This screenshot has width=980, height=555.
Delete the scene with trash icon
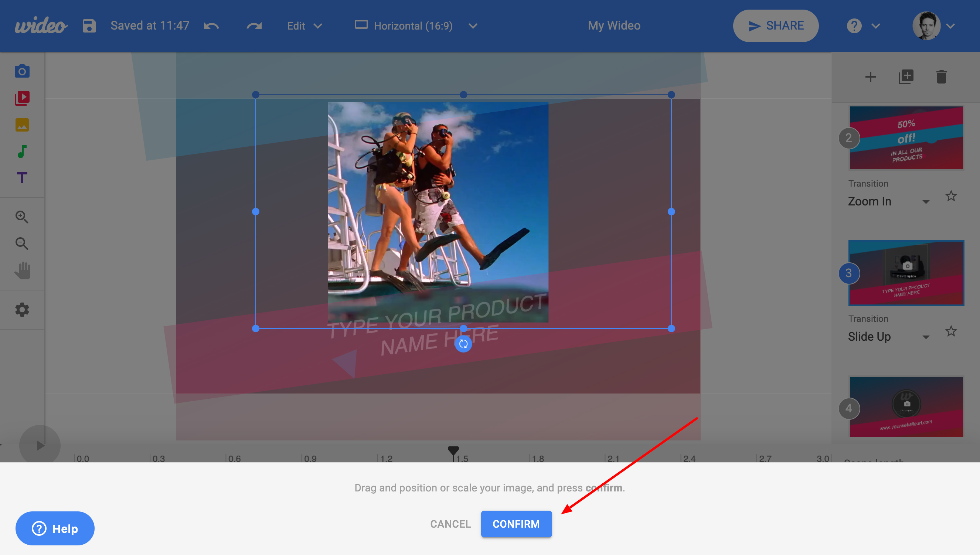[941, 77]
